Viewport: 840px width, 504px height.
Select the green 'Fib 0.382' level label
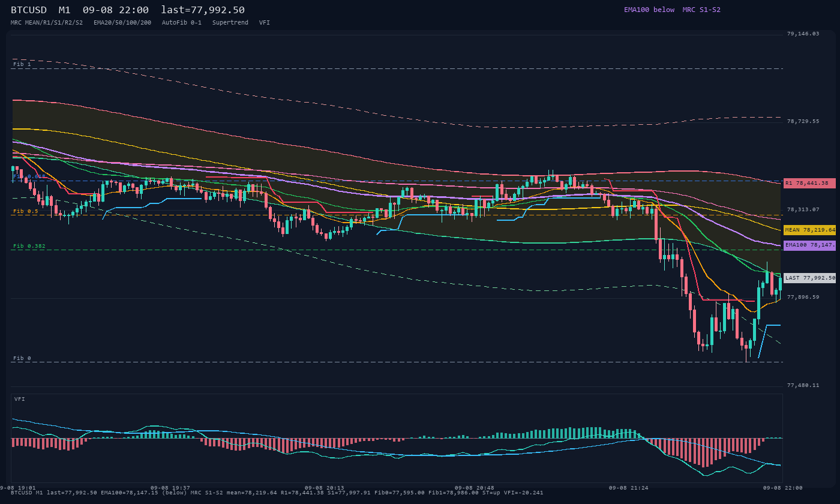pos(29,246)
